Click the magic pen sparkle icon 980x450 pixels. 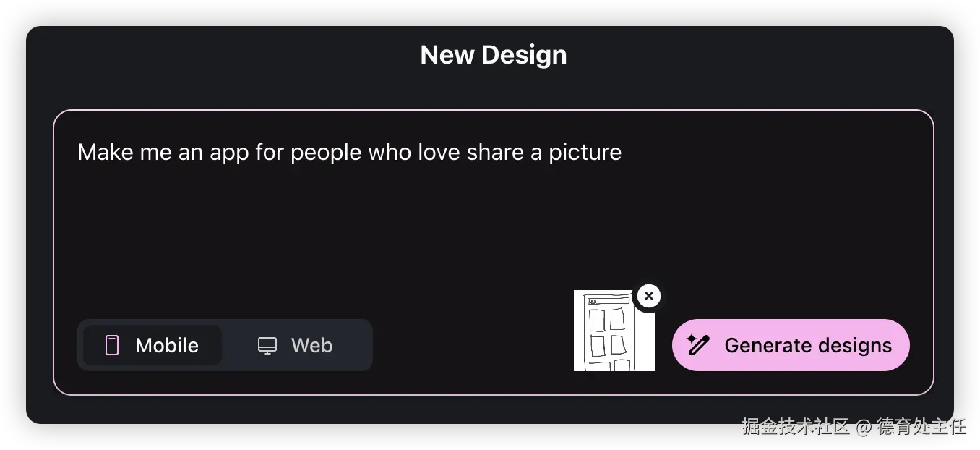pyautogui.click(x=698, y=344)
